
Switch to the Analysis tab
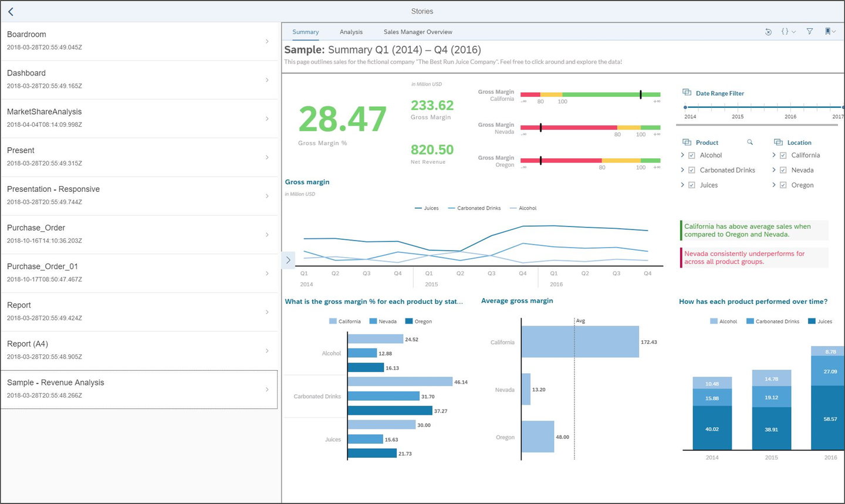click(351, 32)
